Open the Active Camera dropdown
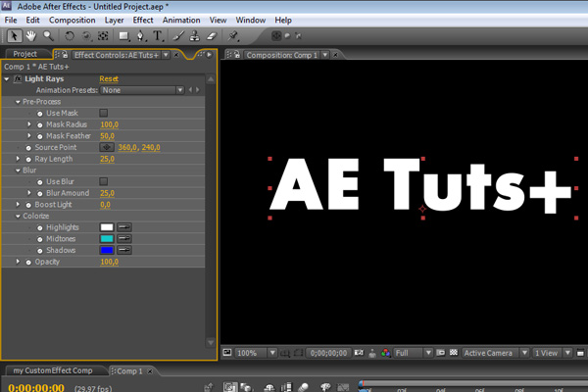 click(495, 353)
